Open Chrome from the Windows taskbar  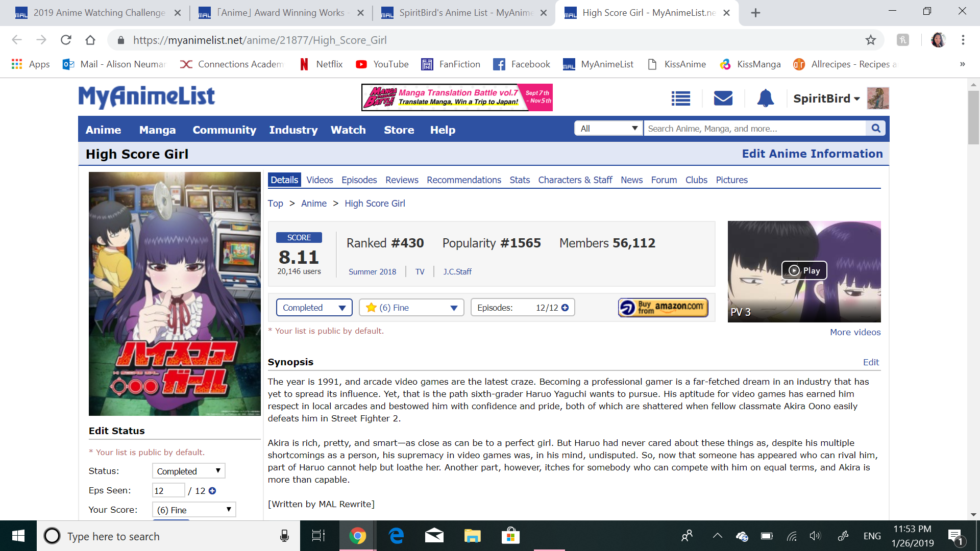point(357,536)
